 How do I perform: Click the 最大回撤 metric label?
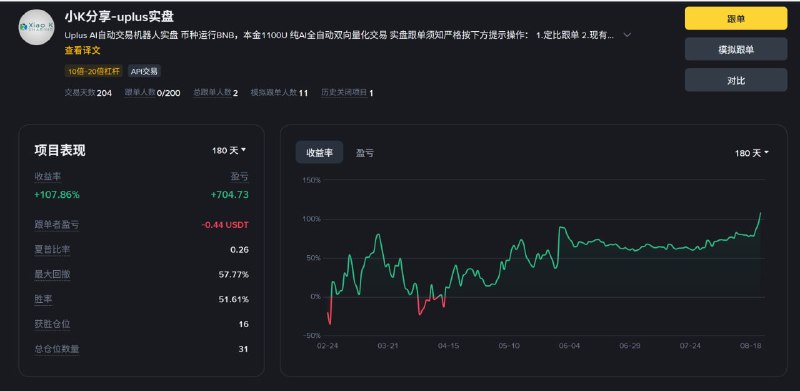tap(53, 274)
